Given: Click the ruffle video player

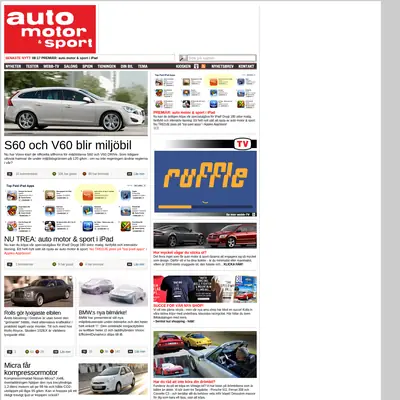Looking at the screenshot, I should pos(205,182).
